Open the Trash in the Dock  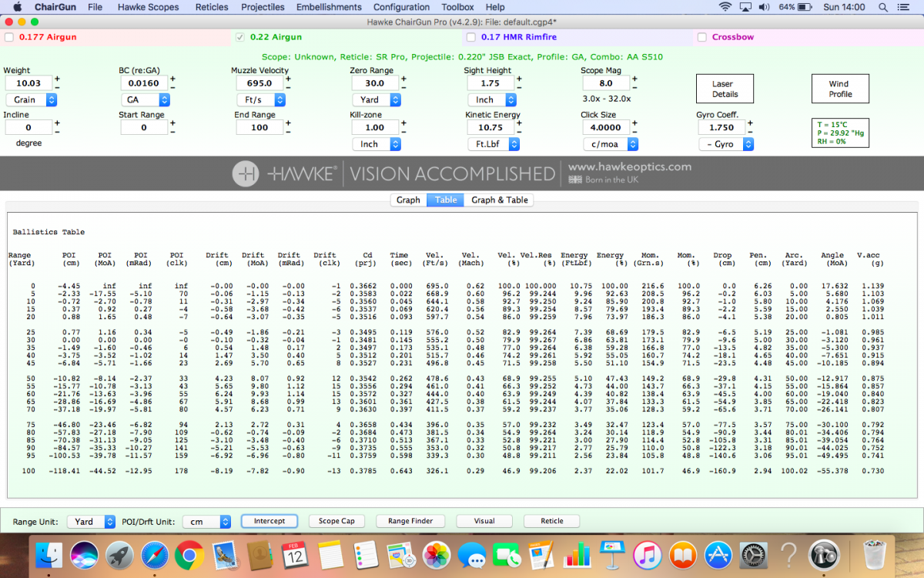click(x=875, y=554)
